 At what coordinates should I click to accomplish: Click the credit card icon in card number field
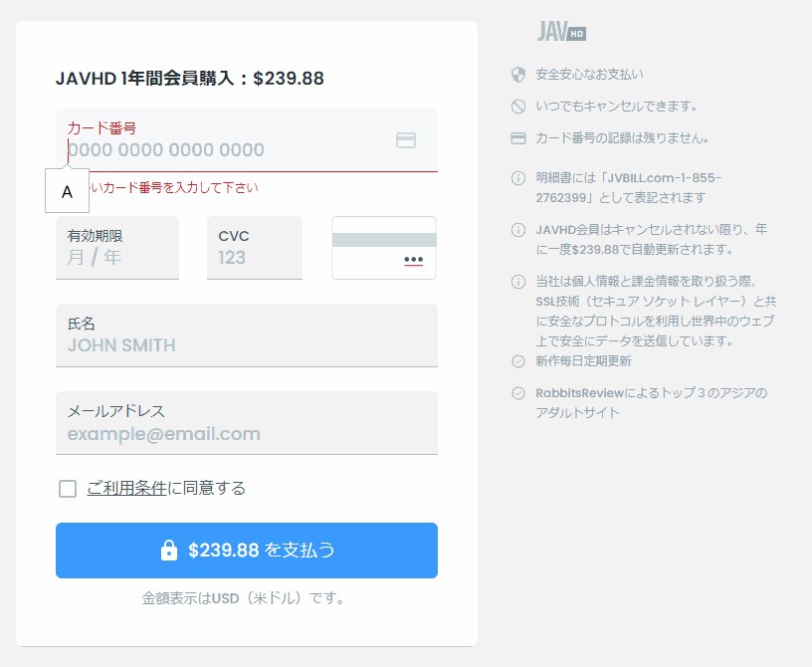[x=406, y=140]
